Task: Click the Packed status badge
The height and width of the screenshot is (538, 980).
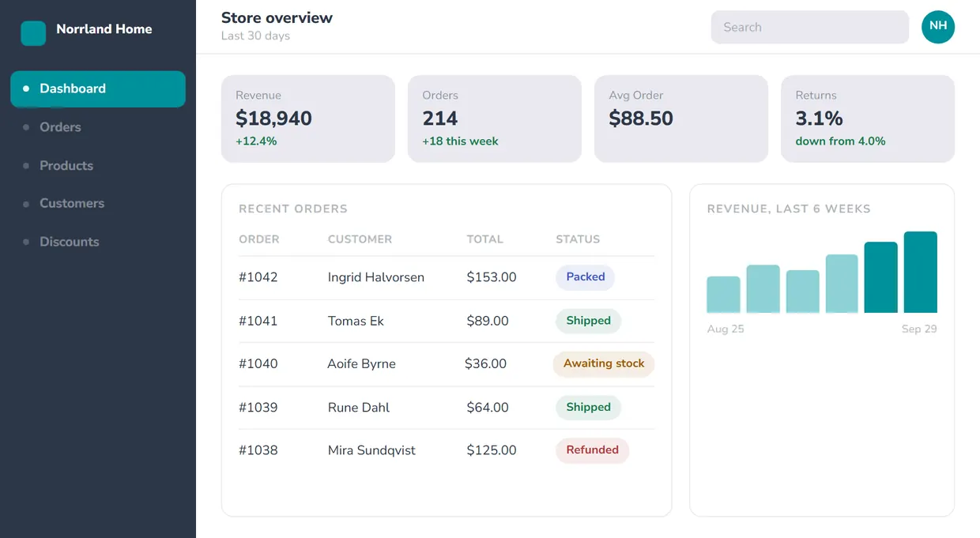Action: (x=586, y=277)
